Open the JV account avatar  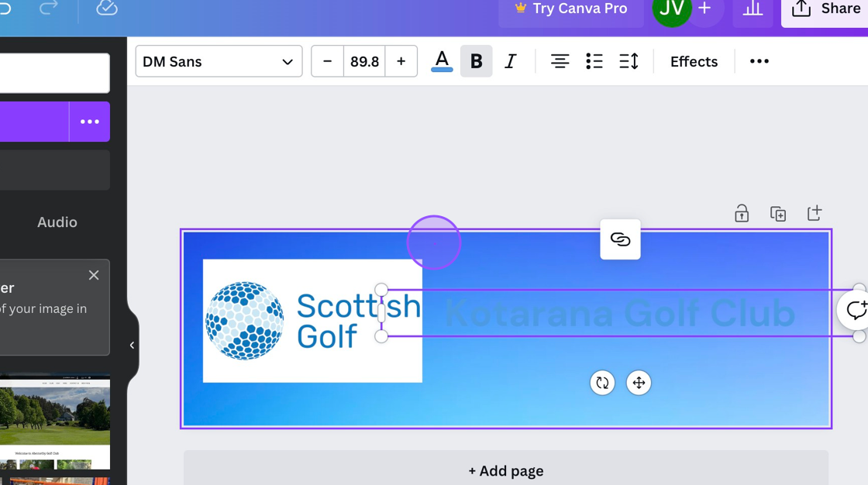point(671,9)
